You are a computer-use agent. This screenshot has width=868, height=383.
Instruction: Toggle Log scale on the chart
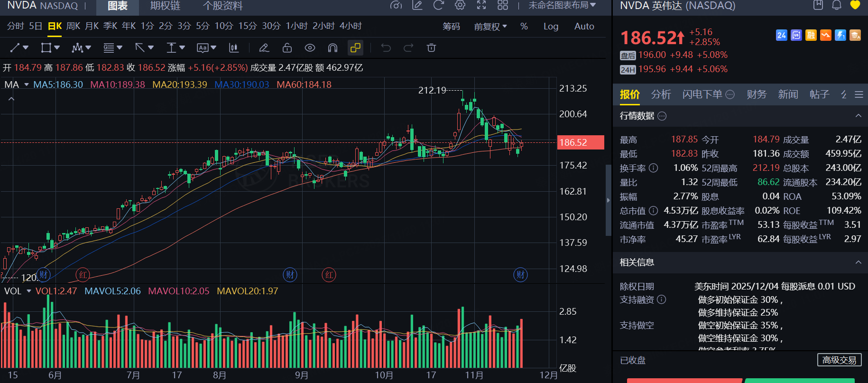click(x=551, y=27)
